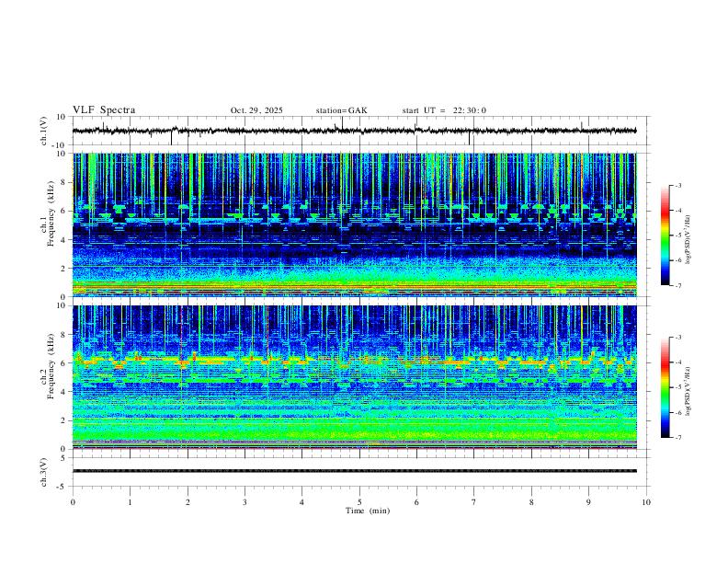Click the "-3" tick on lower colorbar

[x=678, y=338]
